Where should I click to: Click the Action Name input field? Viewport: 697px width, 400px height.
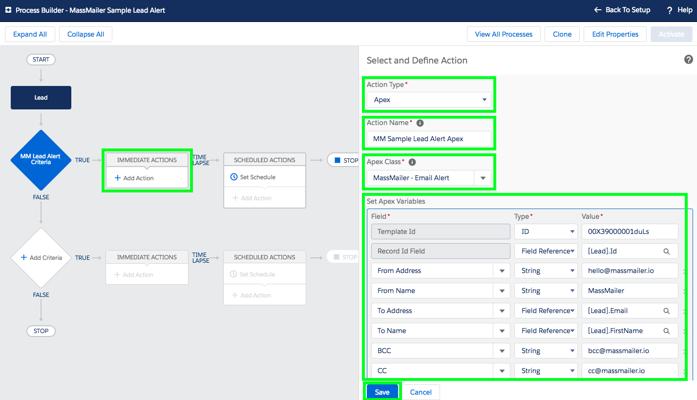click(x=429, y=139)
